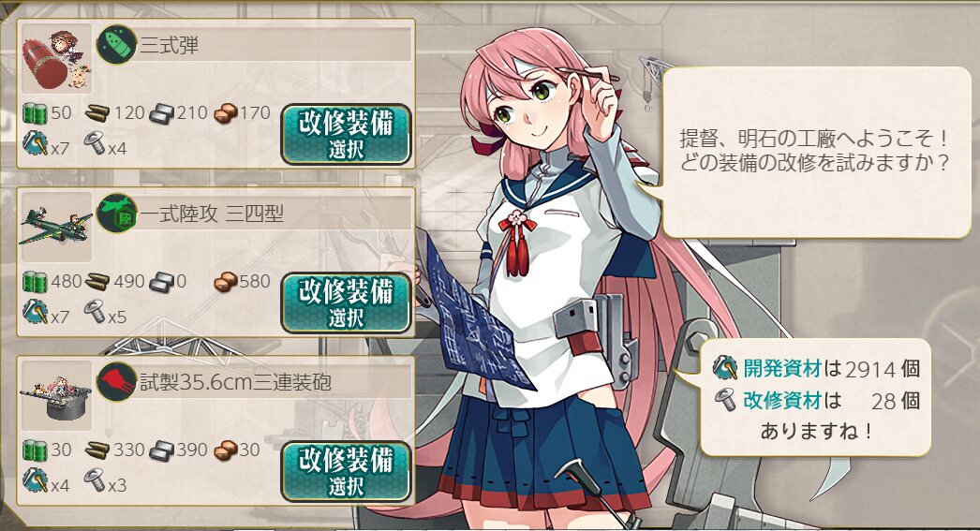Screen dimensions: 980x531
Task: Click the ammo icon next to 490
Action: pyautogui.click(x=97, y=282)
